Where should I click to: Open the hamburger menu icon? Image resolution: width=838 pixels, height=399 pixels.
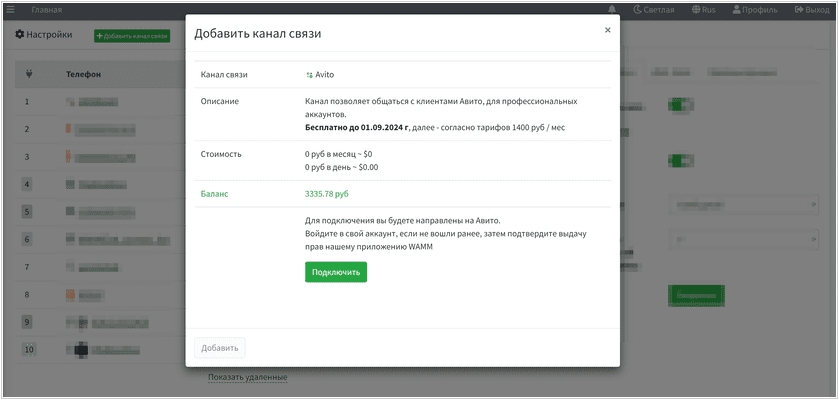pos(11,10)
